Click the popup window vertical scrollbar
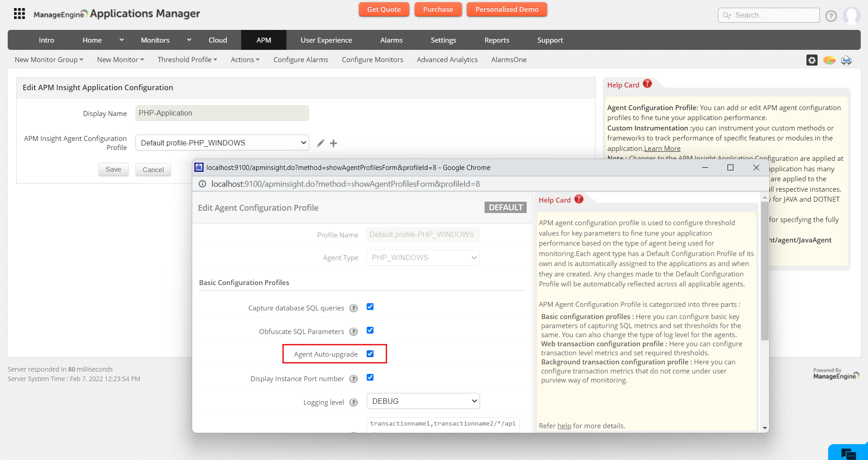 pyautogui.click(x=765, y=271)
